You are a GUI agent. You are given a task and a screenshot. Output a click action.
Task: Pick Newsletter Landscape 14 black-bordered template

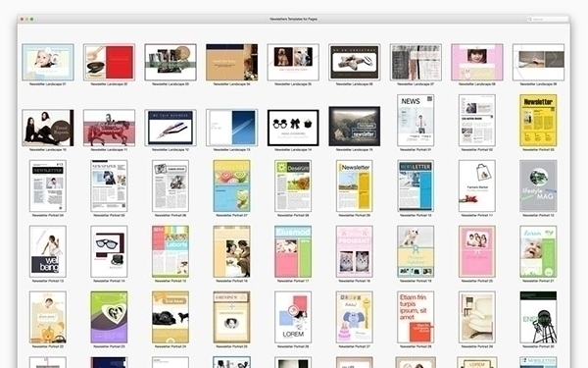(293, 128)
